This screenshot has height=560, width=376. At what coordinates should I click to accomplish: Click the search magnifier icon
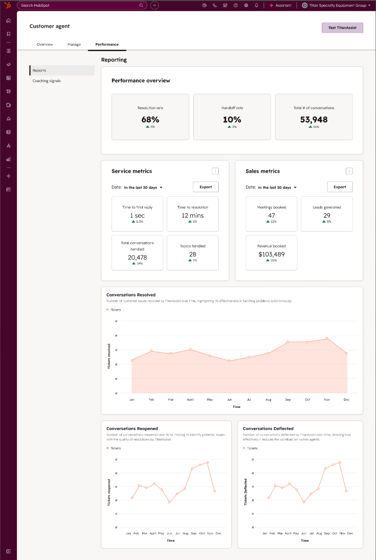[x=141, y=5]
